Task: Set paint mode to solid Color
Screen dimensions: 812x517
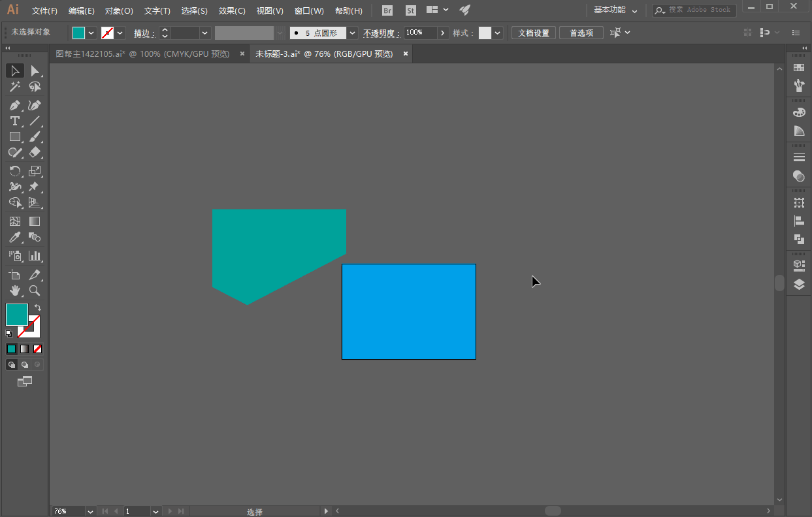Action: pyautogui.click(x=11, y=349)
